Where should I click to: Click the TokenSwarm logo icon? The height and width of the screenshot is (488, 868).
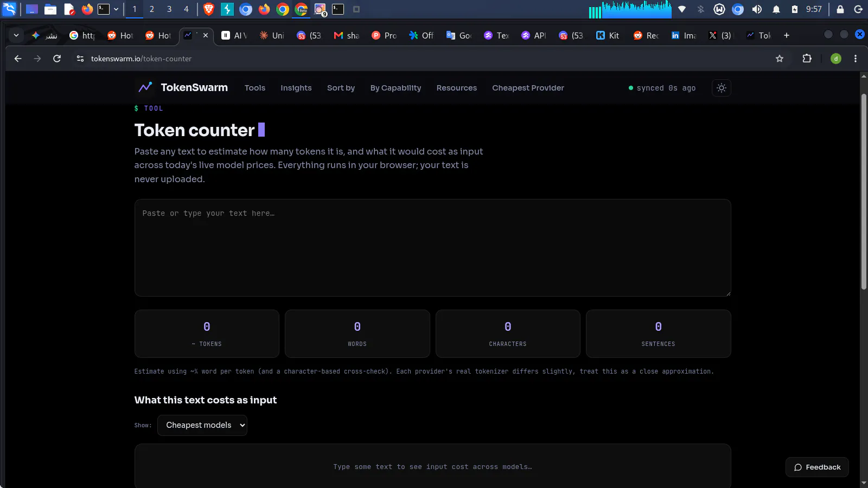pos(145,87)
